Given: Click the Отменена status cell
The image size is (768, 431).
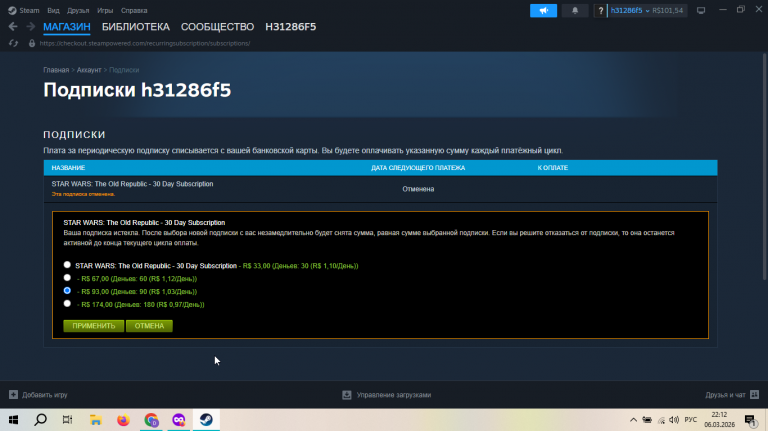Looking at the screenshot, I should tap(418, 189).
